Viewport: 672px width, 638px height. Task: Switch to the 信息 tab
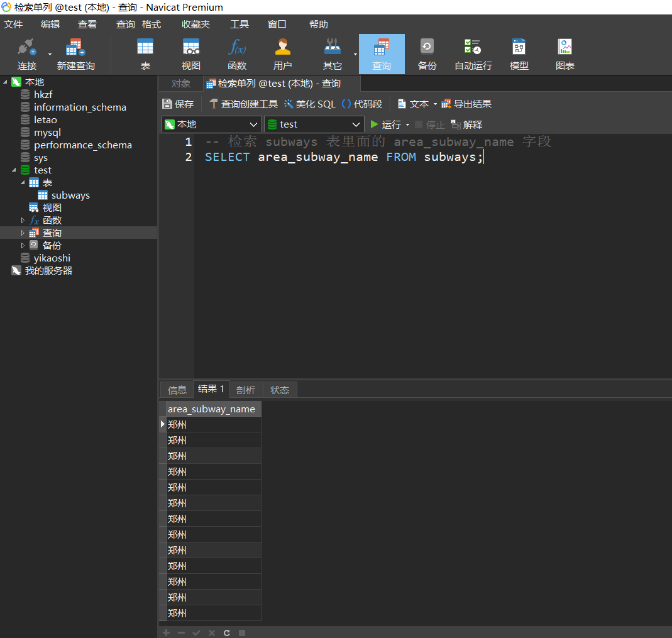[177, 390]
